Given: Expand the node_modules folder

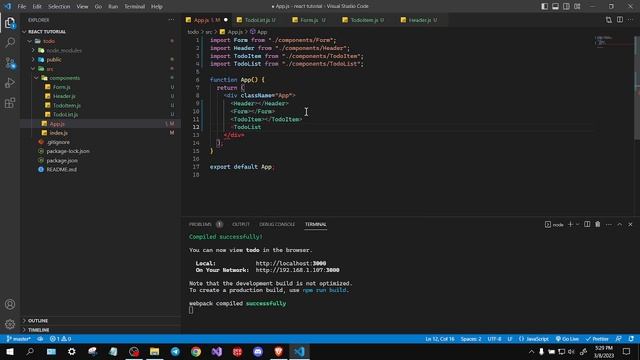Looking at the screenshot, I should 33,50.
